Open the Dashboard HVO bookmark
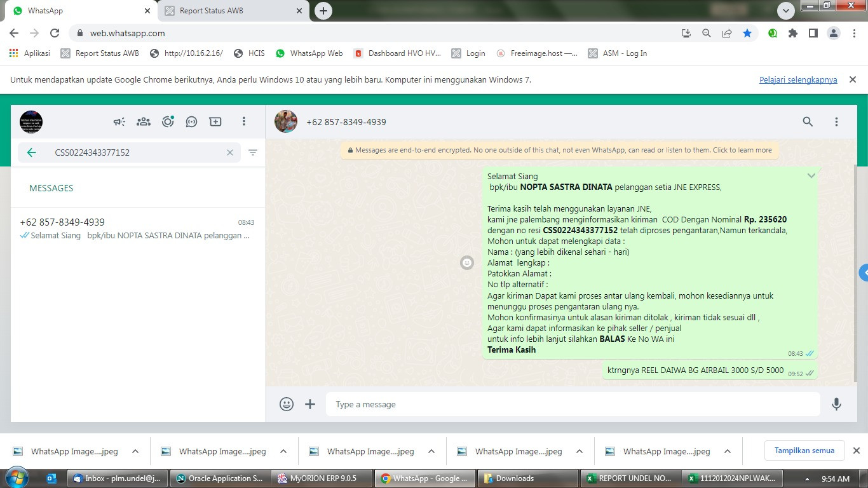The image size is (868, 488). (x=397, y=53)
